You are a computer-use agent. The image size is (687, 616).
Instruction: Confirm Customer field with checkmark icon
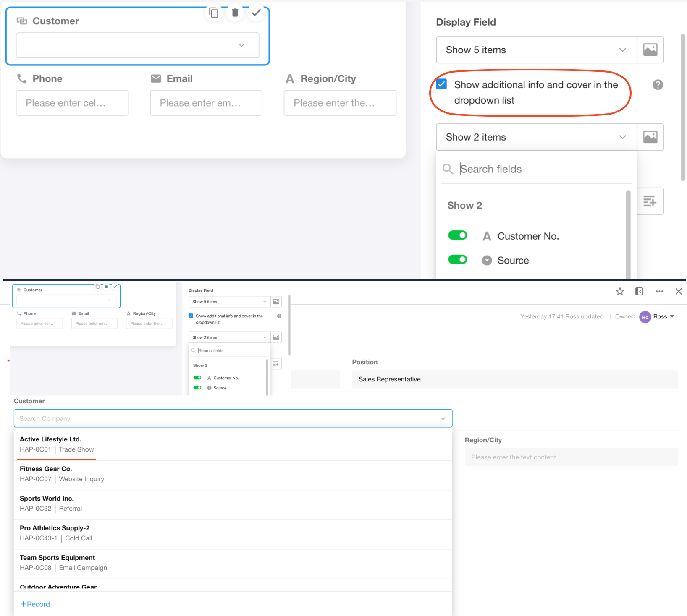[256, 13]
